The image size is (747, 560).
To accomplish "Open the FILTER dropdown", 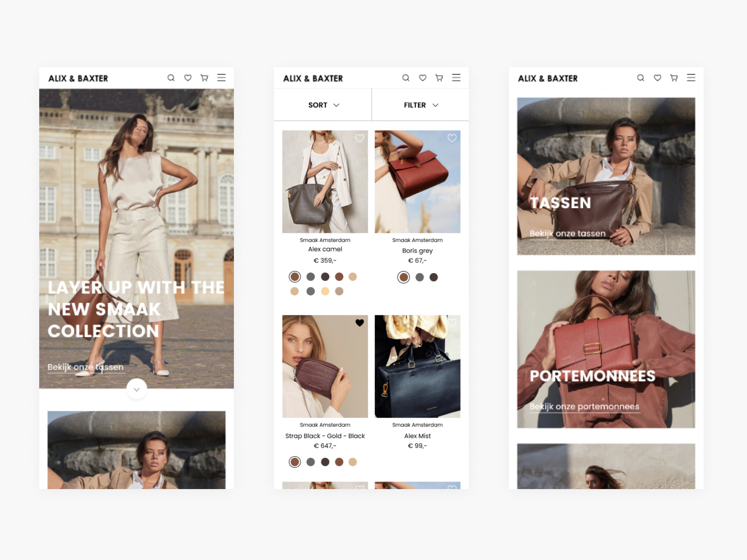I will tap(421, 105).
